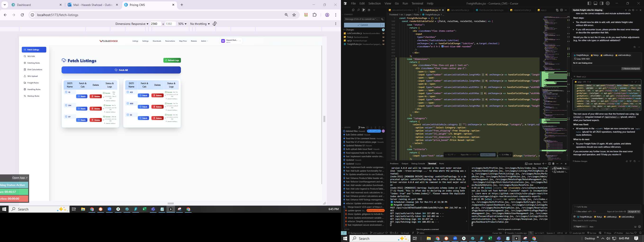Click the trash icon to kill terminal
The image size is (644, 242).
553,164
